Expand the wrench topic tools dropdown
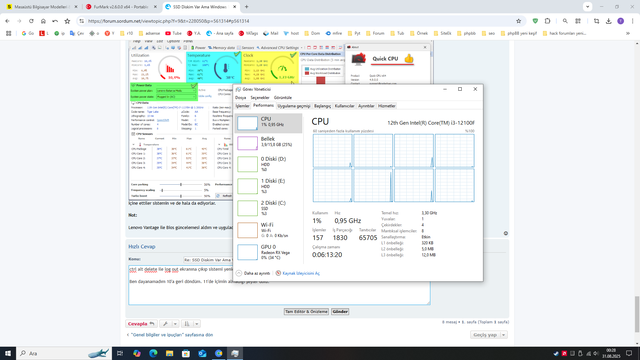This screenshot has height=360, width=640. [x=175, y=324]
